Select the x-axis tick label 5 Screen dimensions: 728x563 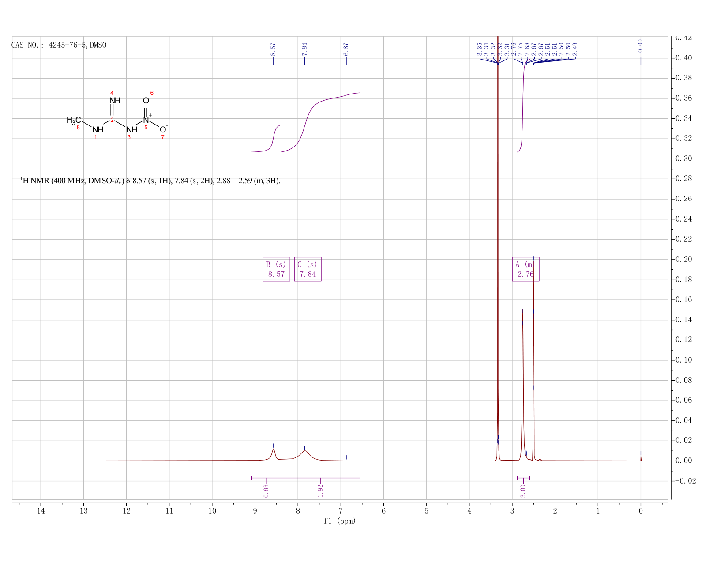point(426,511)
